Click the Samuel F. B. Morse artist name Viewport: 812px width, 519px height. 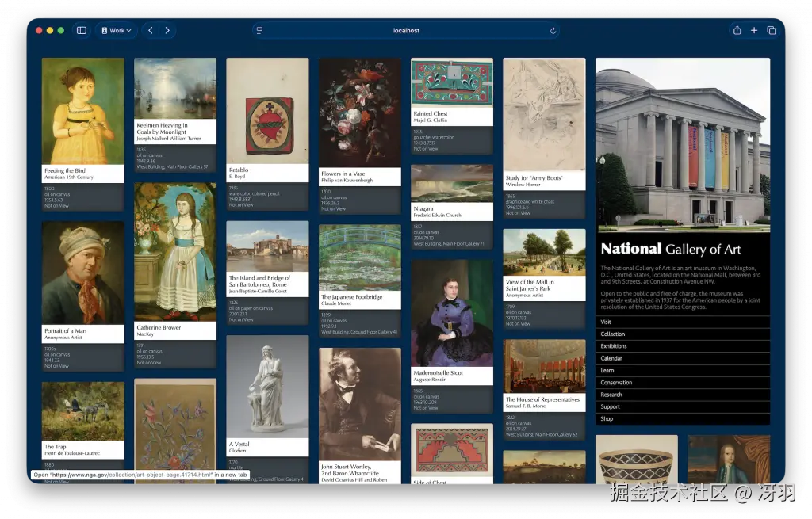(526, 406)
